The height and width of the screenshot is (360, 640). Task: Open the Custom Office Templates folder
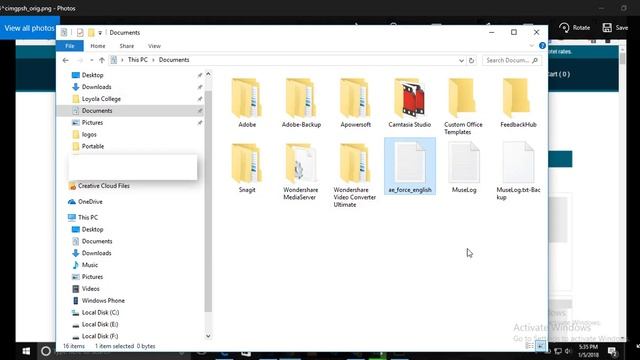coord(463,106)
